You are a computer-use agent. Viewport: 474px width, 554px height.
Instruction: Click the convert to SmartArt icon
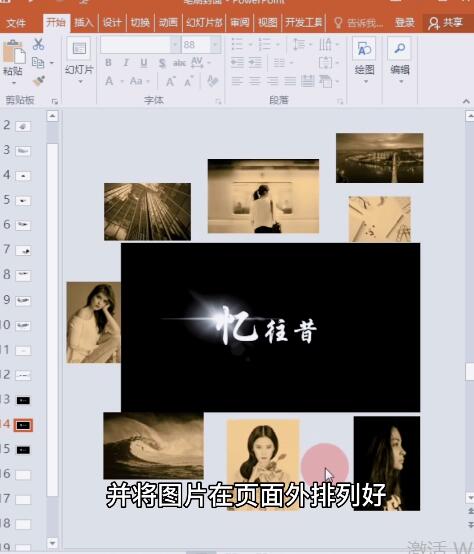coord(325,81)
